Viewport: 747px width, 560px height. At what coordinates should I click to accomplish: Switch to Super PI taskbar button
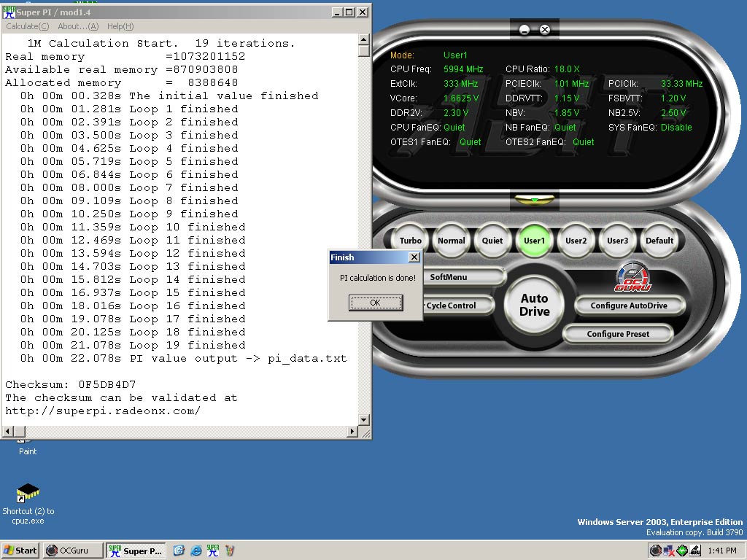point(136,551)
